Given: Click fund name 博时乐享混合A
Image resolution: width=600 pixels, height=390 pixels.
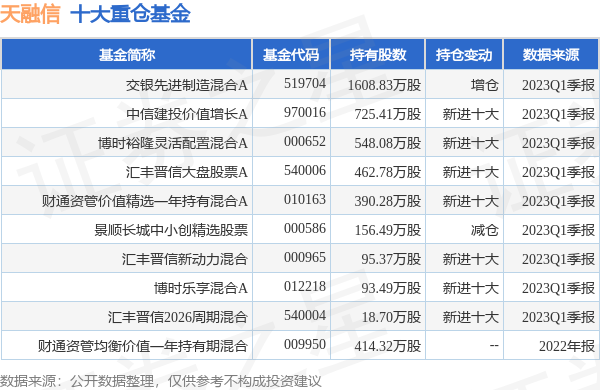Looking at the screenshot, I should (x=201, y=288).
